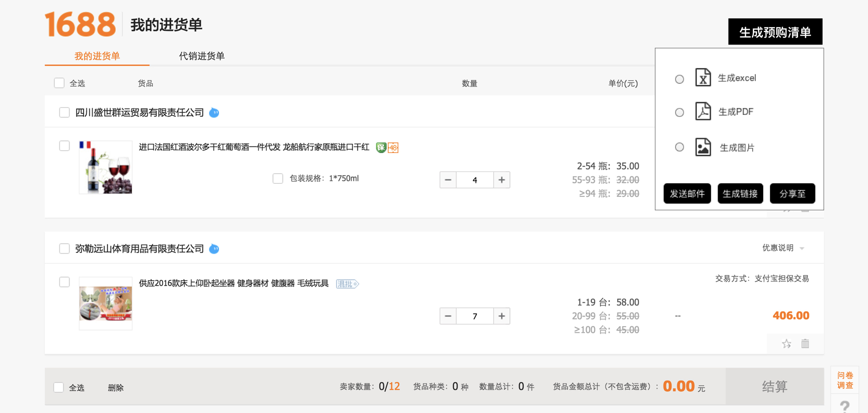Click the wine product thumbnail
Viewport: 868px width, 413px height.
[x=106, y=167]
